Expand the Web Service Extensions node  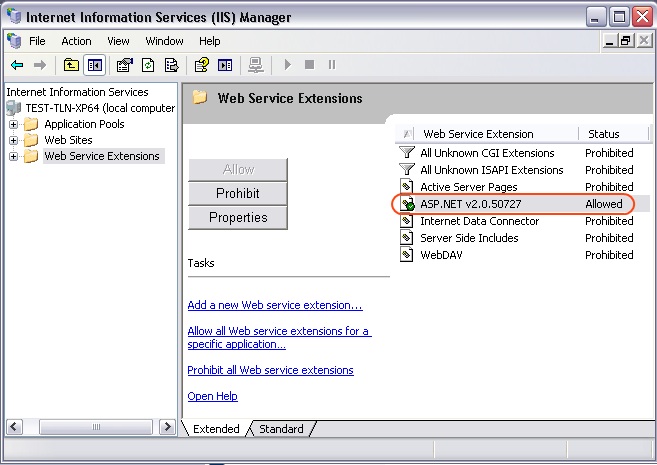pos(13,156)
